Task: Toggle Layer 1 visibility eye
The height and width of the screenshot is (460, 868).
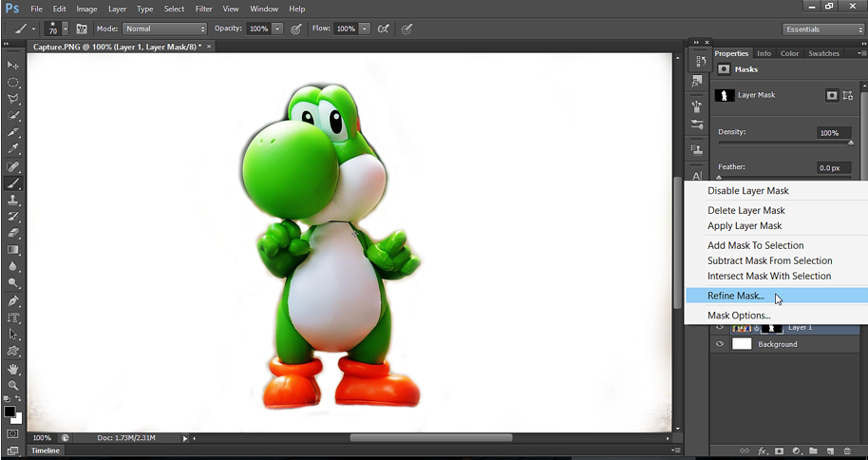Action: pyautogui.click(x=720, y=328)
